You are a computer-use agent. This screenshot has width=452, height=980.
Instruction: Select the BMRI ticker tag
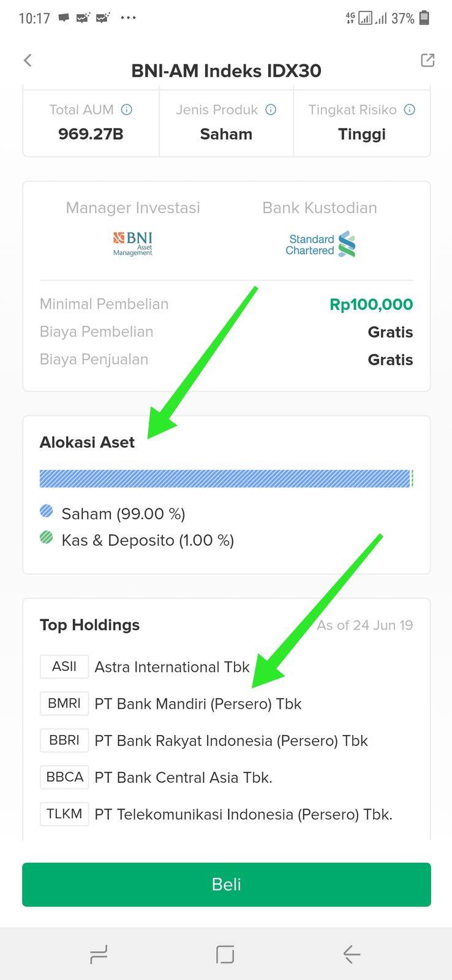tap(64, 703)
